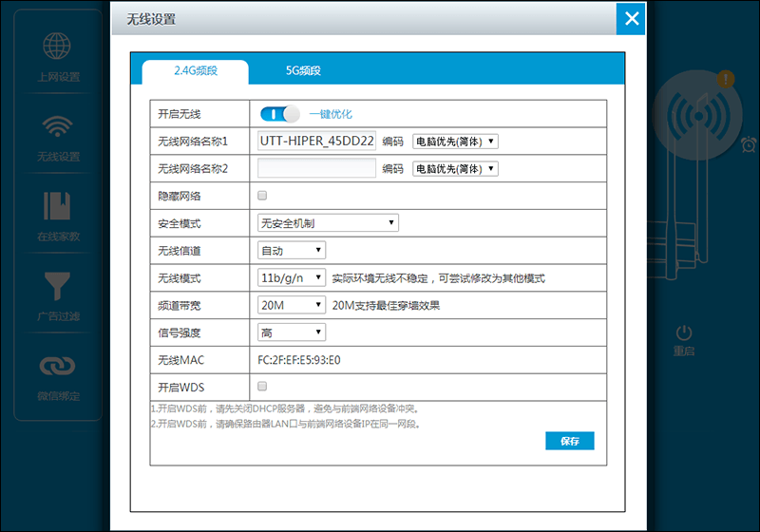The image size is (760, 532).
Task: Open the 在线家教 book icon
Action: coord(57,206)
